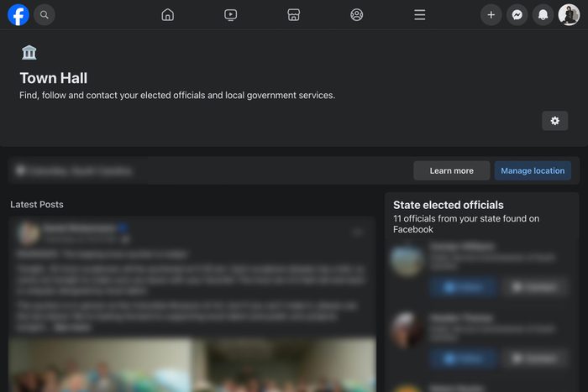Click the plus Create button

(491, 15)
